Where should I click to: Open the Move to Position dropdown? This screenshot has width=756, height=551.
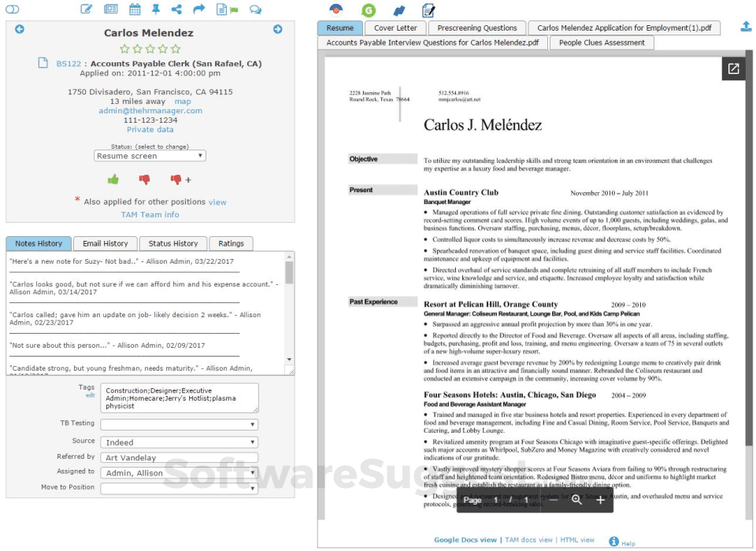pos(179,487)
